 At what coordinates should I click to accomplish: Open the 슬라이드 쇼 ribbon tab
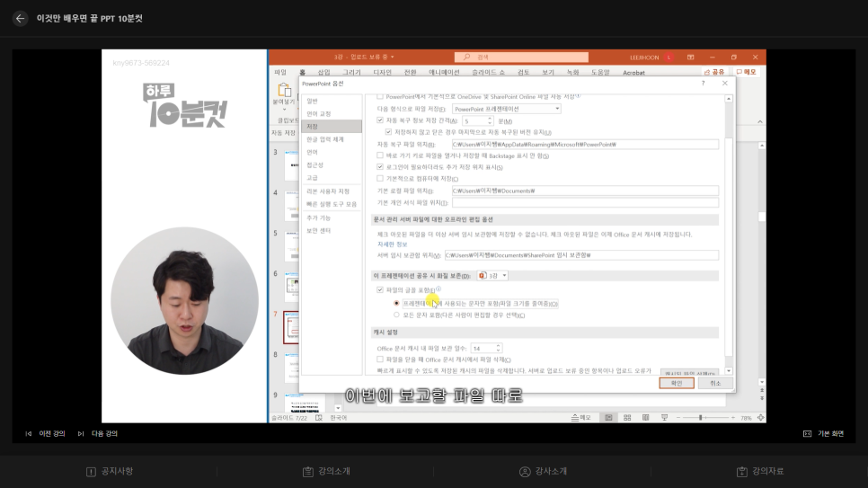[x=488, y=73]
